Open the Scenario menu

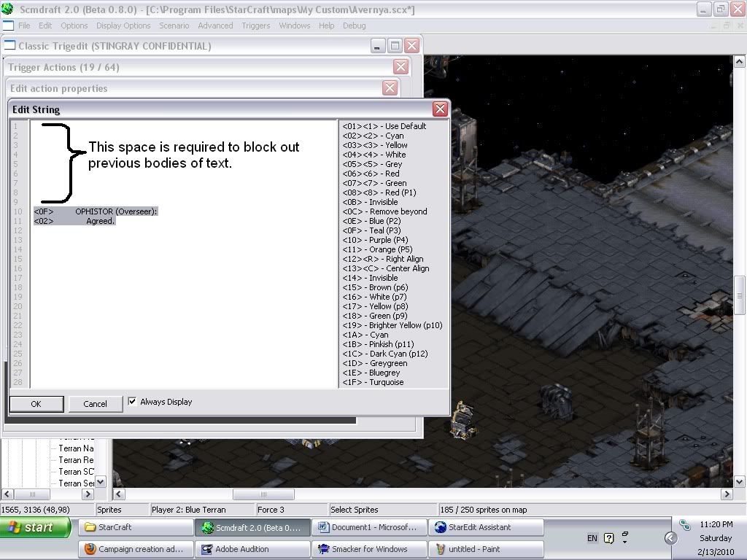[174, 26]
